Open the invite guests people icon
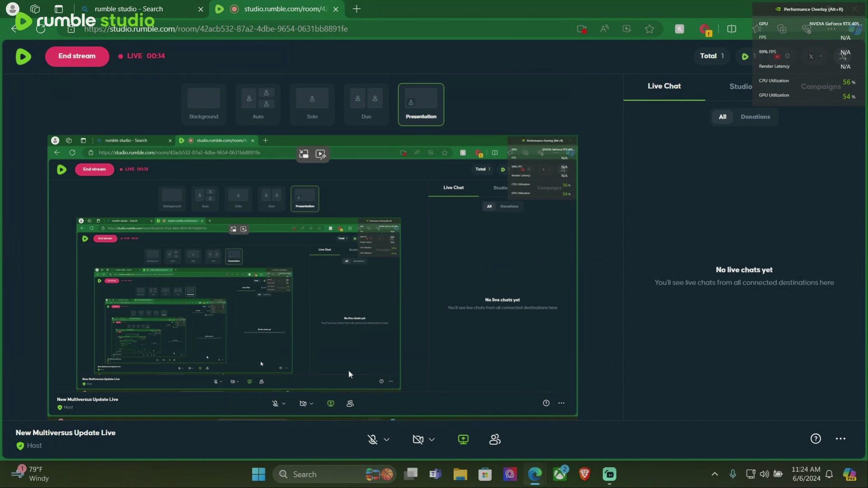 tap(495, 439)
